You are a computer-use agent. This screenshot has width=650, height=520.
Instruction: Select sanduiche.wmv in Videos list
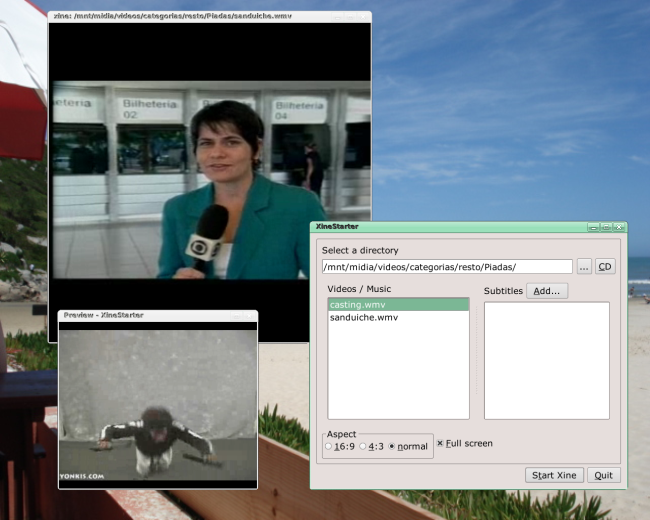398,318
